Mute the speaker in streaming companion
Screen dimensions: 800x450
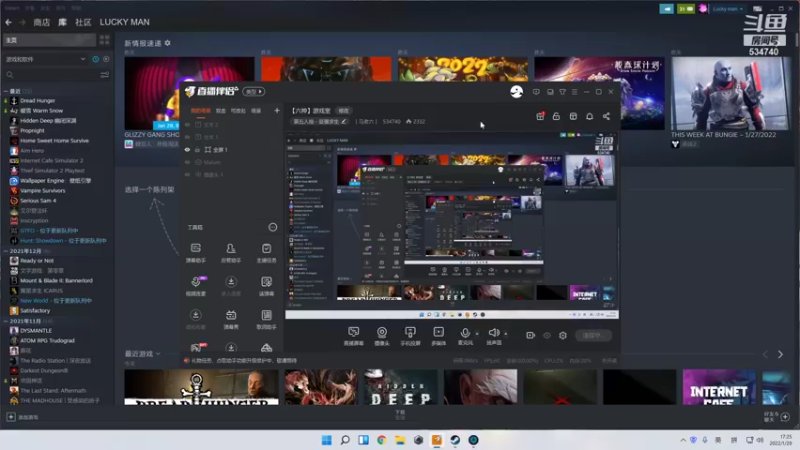tap(493, 333)
